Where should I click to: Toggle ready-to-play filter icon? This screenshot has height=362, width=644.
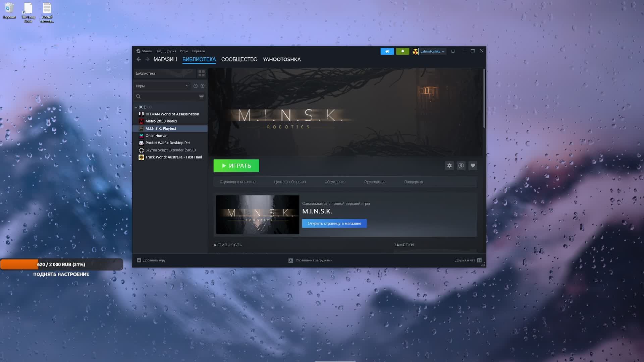(x=203, y=86)
